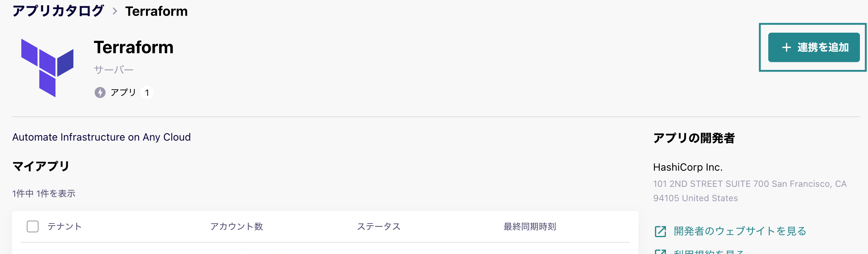Click the サーバー category label
This screenshot has width=868, height=254.
click(x=114, y=69)
